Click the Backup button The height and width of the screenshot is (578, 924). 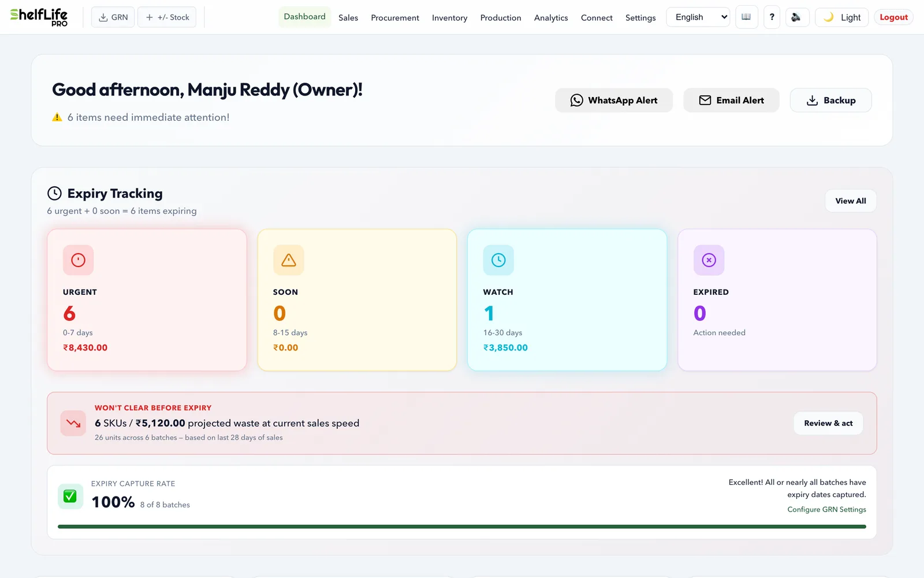(830, 100)
